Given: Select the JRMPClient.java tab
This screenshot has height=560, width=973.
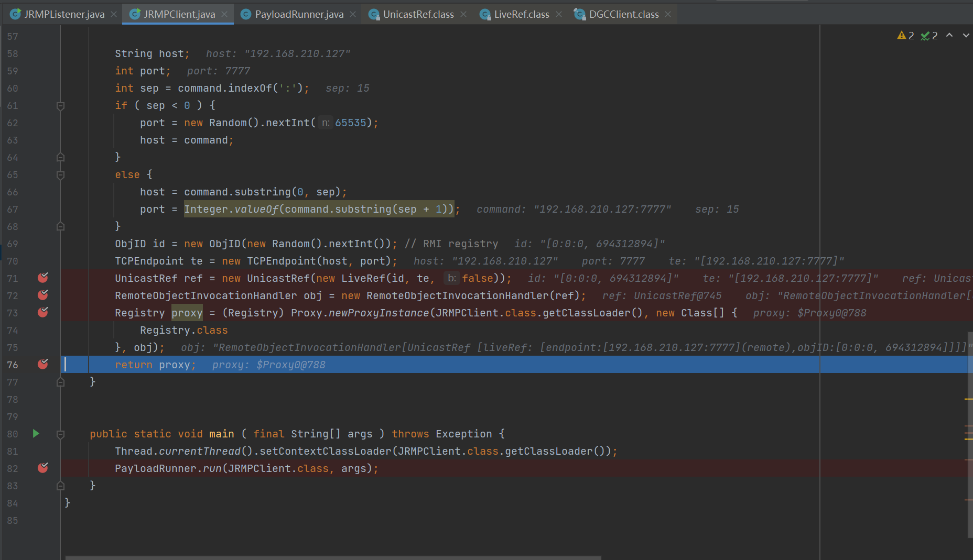Looking at the screenshot, I should [x=178, y=14].
